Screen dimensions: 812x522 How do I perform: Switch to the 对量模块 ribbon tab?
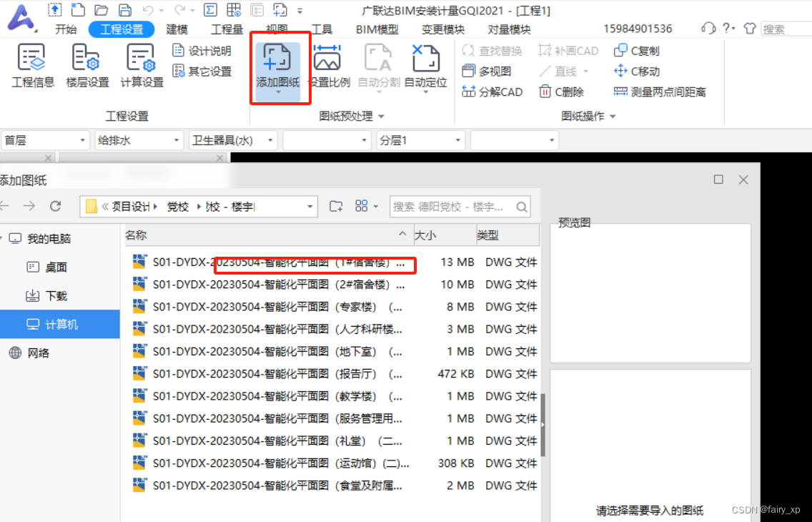510,29
